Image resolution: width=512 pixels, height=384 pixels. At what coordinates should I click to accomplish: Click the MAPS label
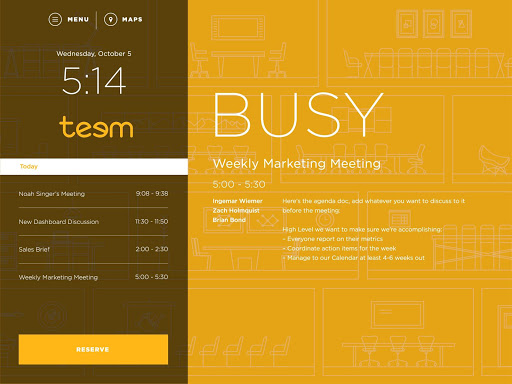tap(132, 19)
